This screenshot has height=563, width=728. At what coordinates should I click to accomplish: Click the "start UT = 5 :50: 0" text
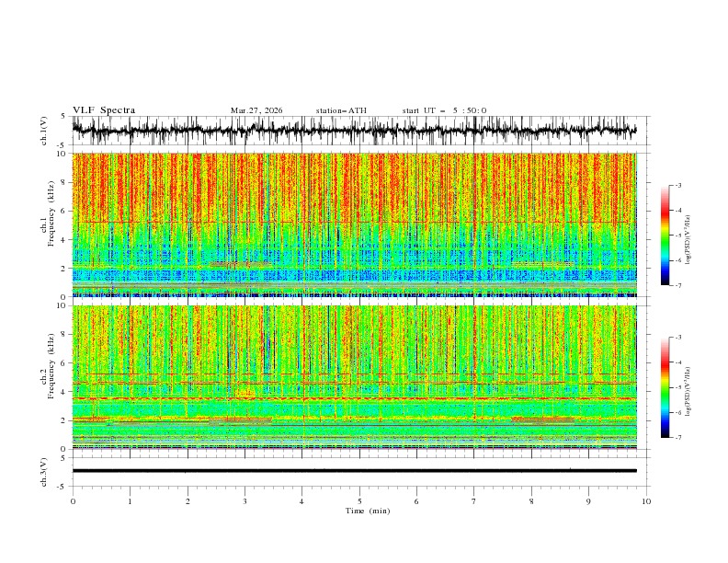point(444,110)
